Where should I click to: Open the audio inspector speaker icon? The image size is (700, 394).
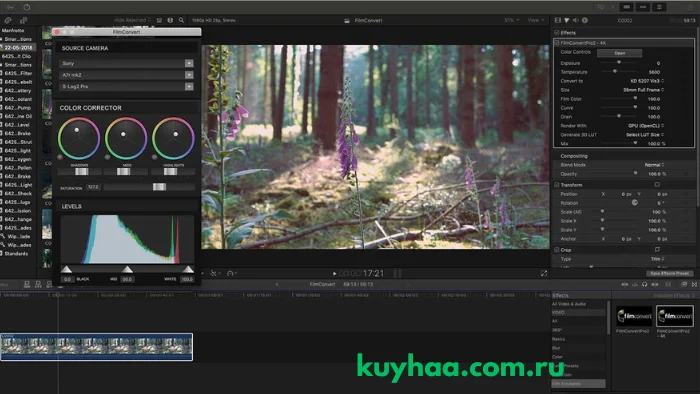coord(575,20)
